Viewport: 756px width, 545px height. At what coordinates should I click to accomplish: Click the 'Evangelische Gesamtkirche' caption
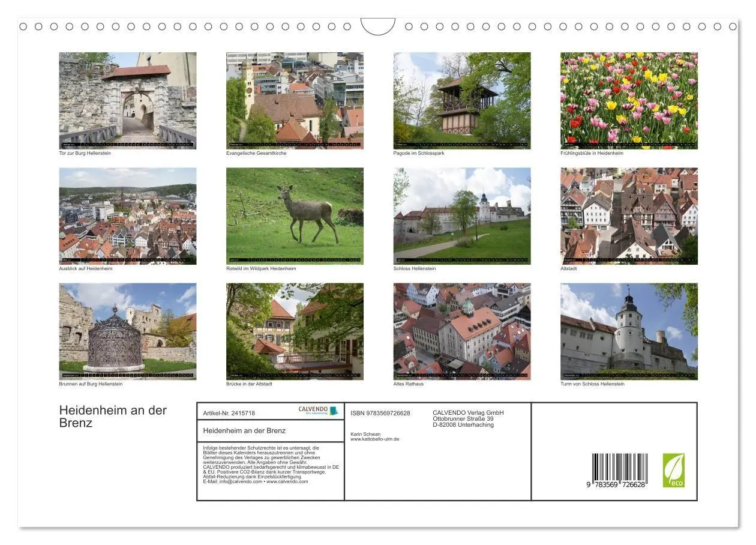(256, 153)
